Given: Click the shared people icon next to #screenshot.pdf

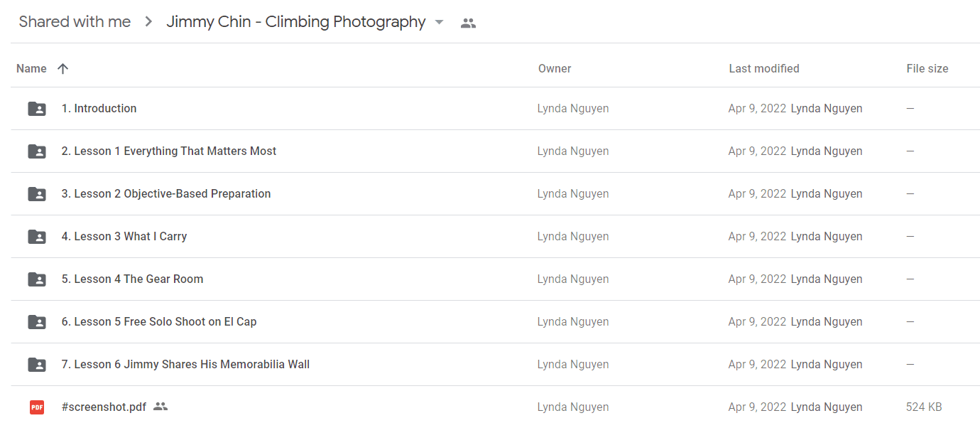Looking at the screenshot, I should [x=160, y=407].
